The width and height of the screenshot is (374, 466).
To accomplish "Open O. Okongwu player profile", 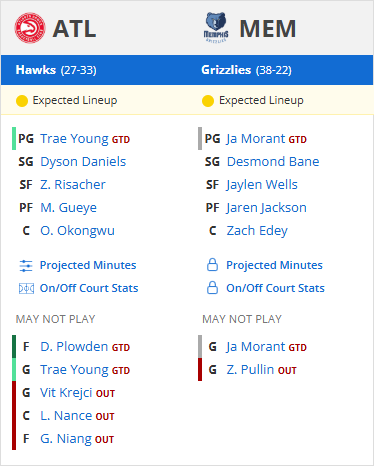I will pyautogui.click(x=77, y=231).
